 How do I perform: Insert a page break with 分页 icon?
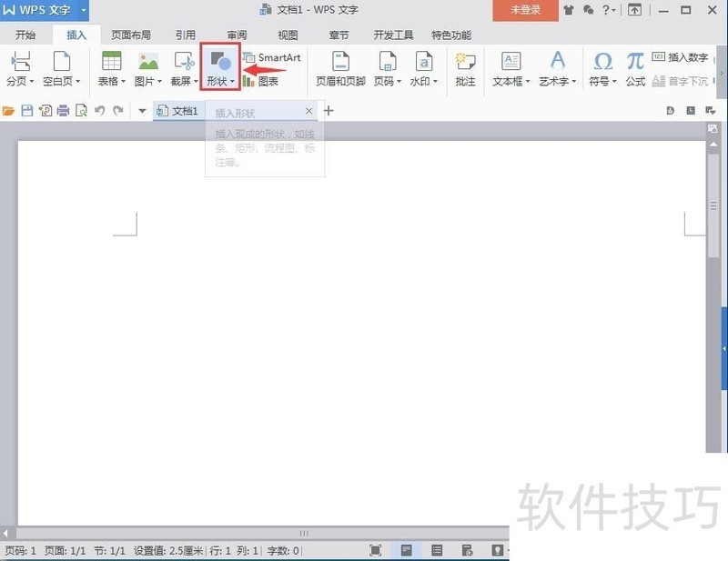coord(20,61)
